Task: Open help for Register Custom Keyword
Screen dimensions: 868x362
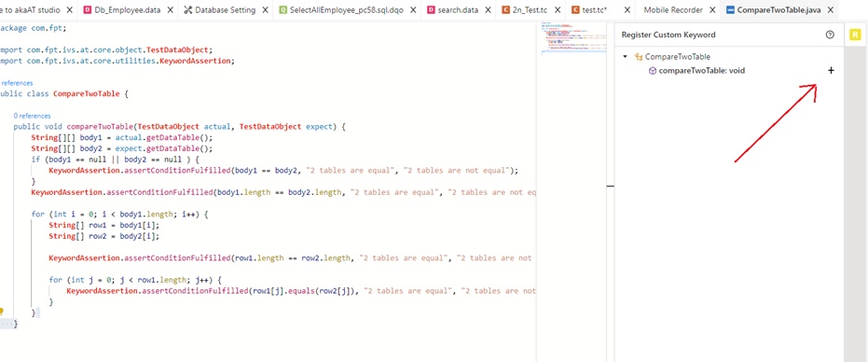Action: pos(829,35)
